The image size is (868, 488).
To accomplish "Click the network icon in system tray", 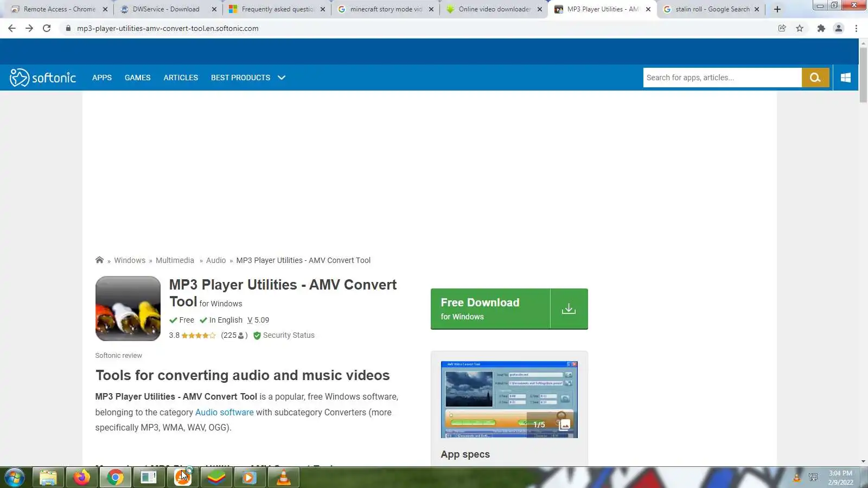I will pos(813,478).
